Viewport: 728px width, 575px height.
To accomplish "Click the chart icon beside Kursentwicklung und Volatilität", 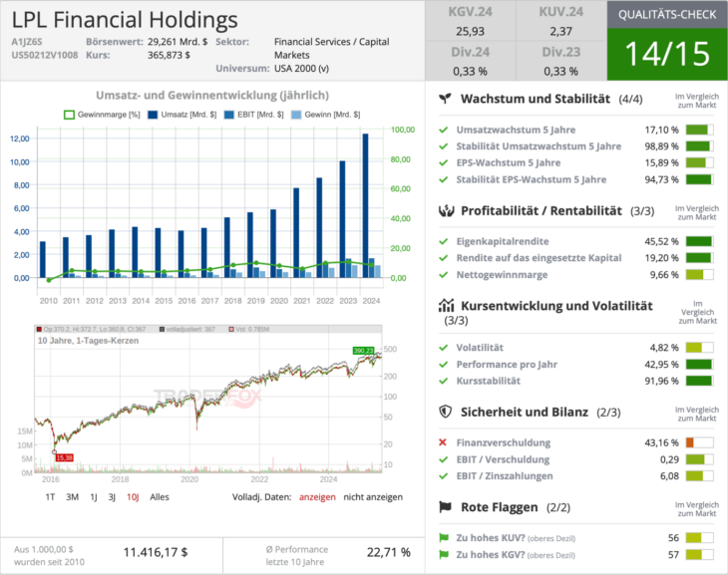I will pos(446,305).
